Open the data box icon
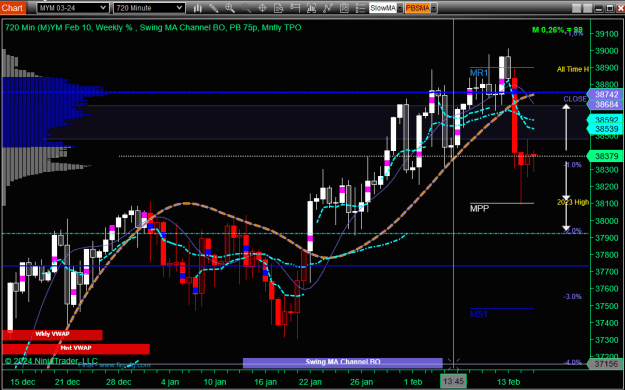Screen dimensions: 625x390 tap(279, 8)
